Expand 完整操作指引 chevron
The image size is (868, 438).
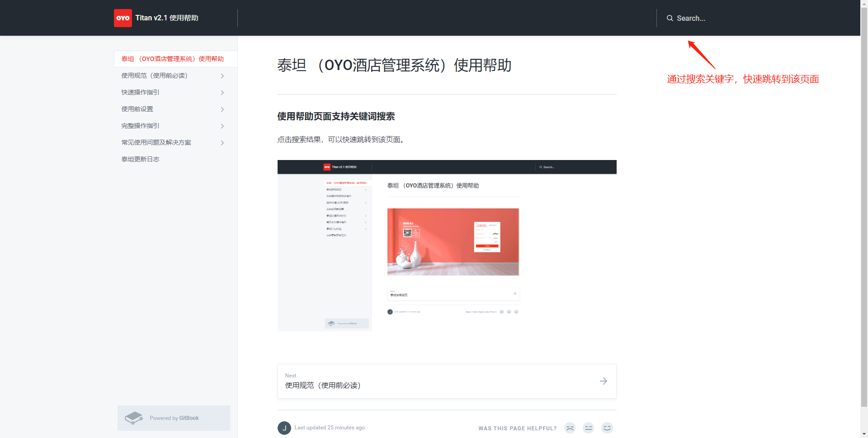pos(222,126)
